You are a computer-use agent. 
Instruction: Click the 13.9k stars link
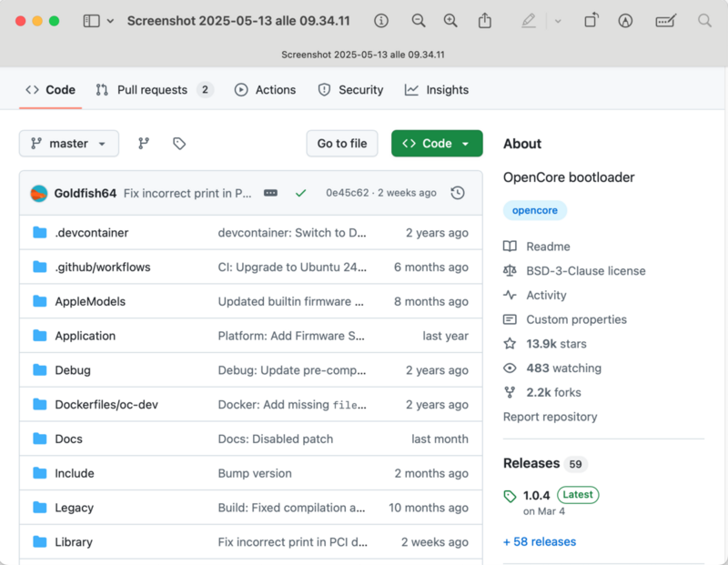(x=545, y=344)
